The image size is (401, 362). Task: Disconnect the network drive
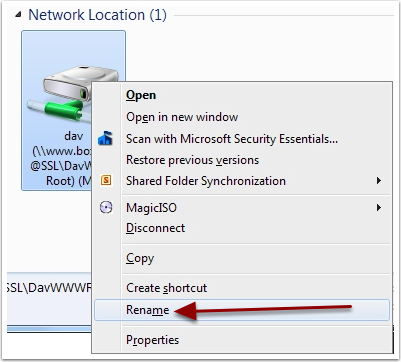tap(155, 228)
